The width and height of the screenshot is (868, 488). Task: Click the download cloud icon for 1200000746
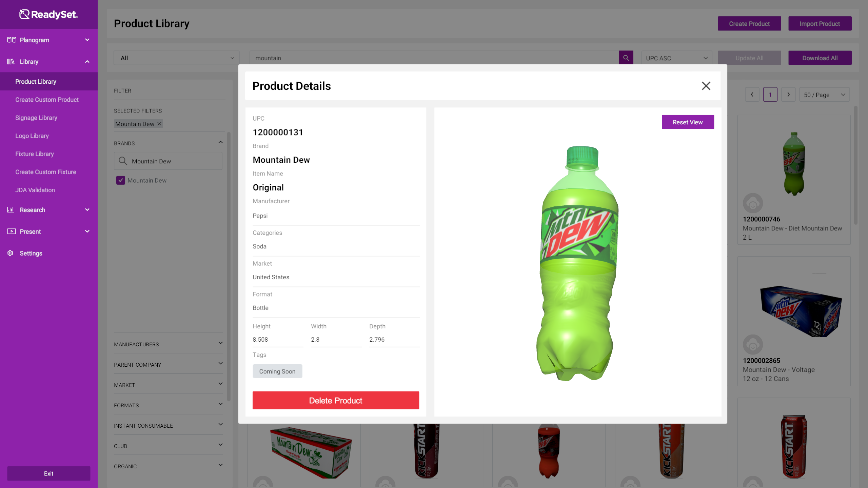[x=753, y=203]
